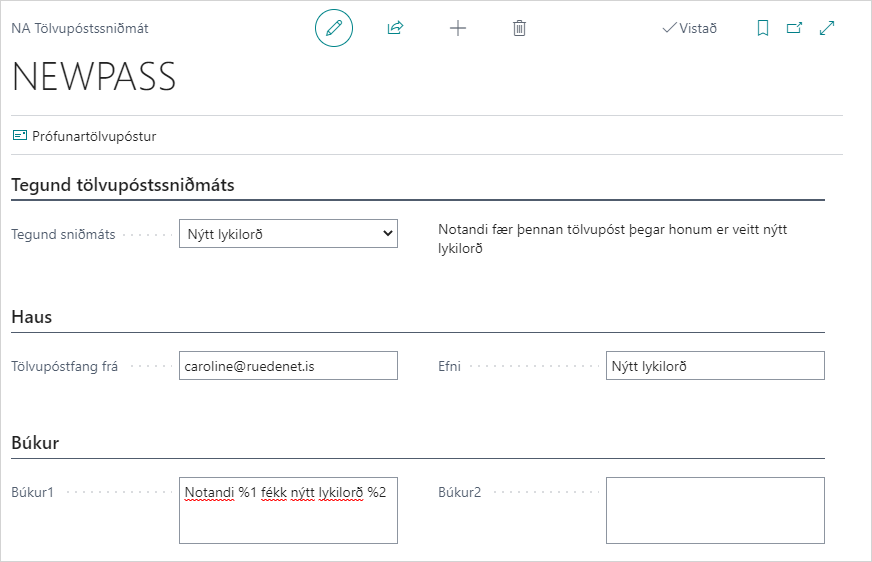Click the Vistað saved status indicator
Image resolution: width=872 pixels, height=562 pixels.
click(x=690, y=28)
